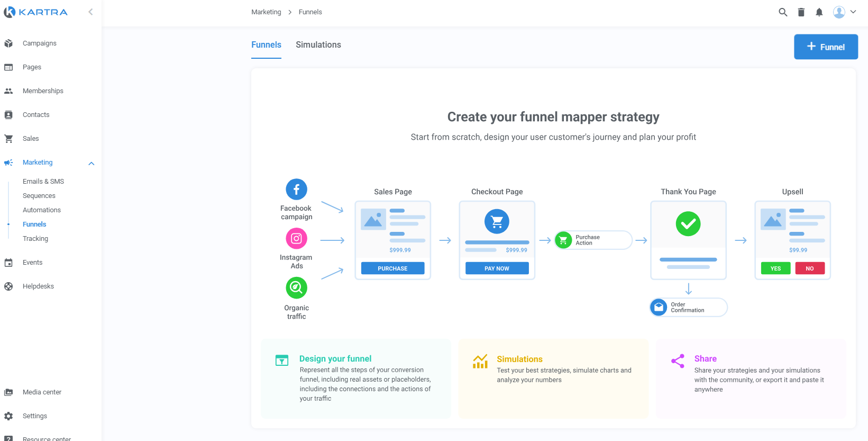The image size is (868, 441).
Task: Open the user profile dropdown
Action: pyautogui.click(x=844, y=12)
